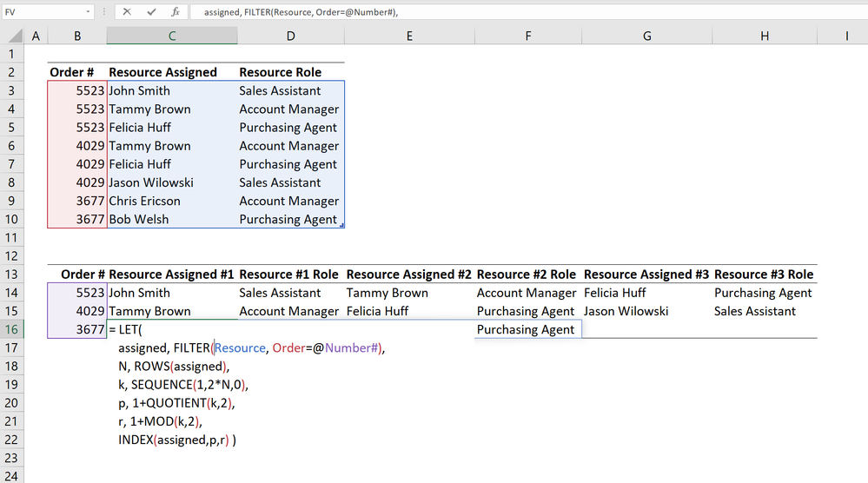868x483 pixels.
Task: Click 'p, 1+QUOTIENT(k,2),' formula line
Action: point(176,403)
